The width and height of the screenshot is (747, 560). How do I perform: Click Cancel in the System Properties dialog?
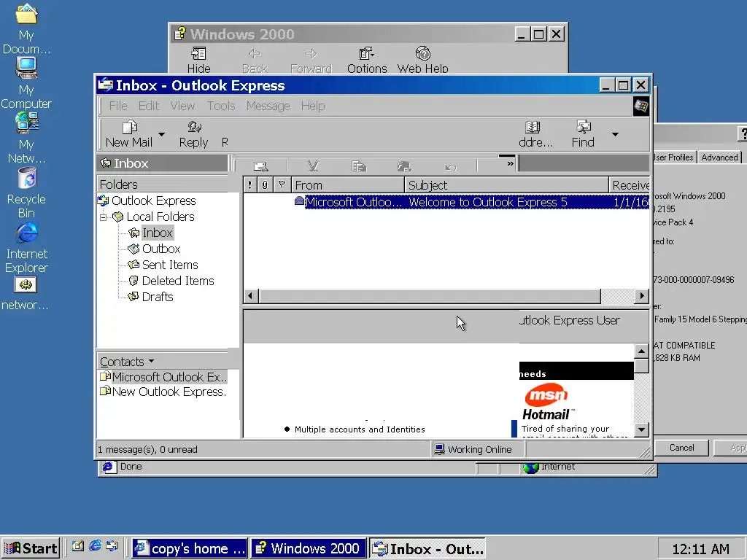682,448
